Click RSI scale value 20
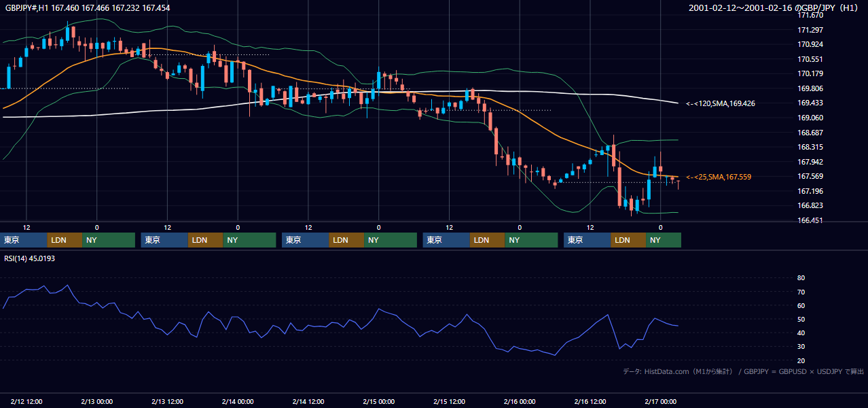 tap(801, 360)
